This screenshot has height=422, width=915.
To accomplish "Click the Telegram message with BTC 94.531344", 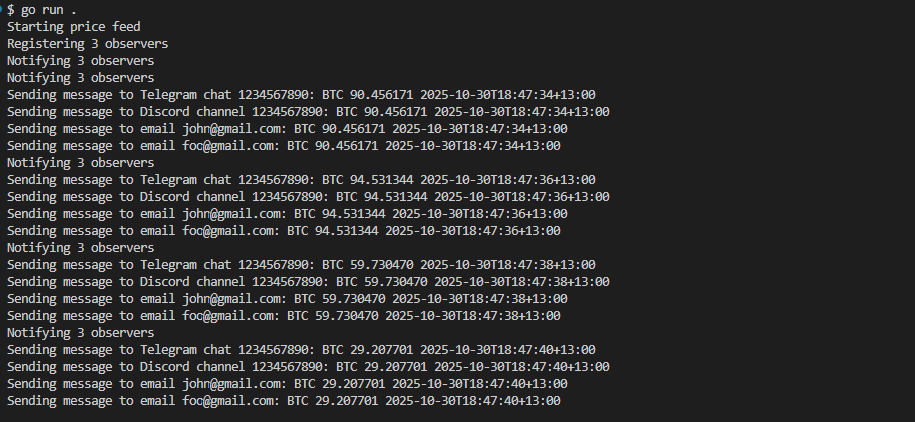I will click(x=300, y=179).
